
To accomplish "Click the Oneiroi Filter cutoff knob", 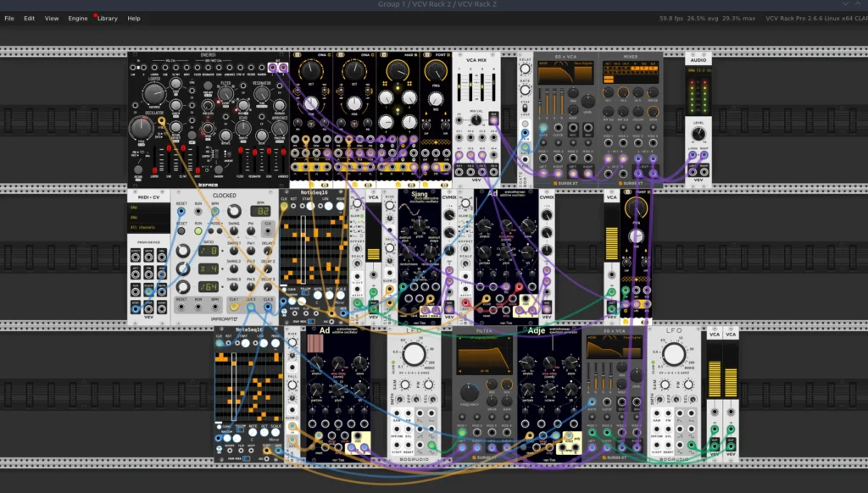I will 225,94.
